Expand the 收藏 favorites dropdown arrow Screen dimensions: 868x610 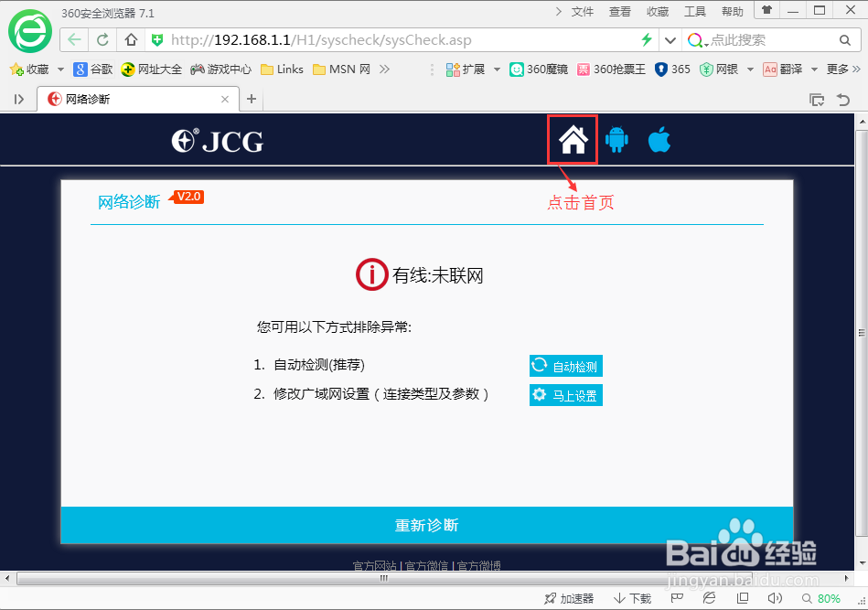click(x=60, y=68)
